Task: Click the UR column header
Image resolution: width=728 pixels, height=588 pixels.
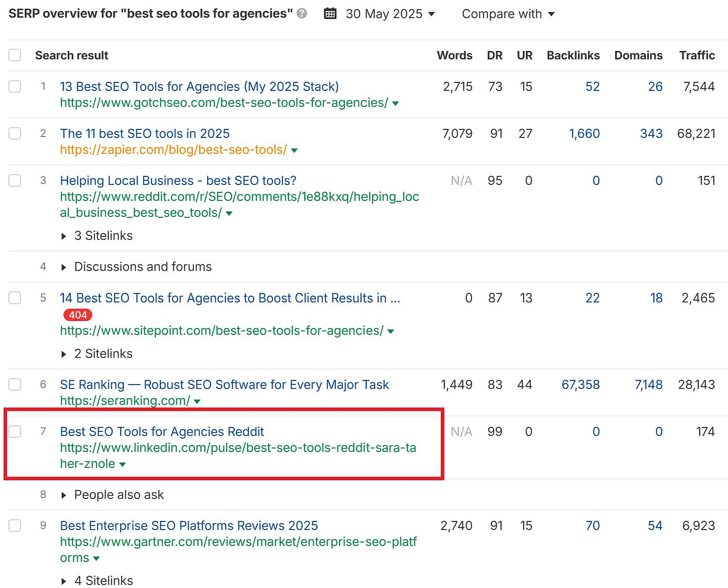Action: click(x=524, y=55)
